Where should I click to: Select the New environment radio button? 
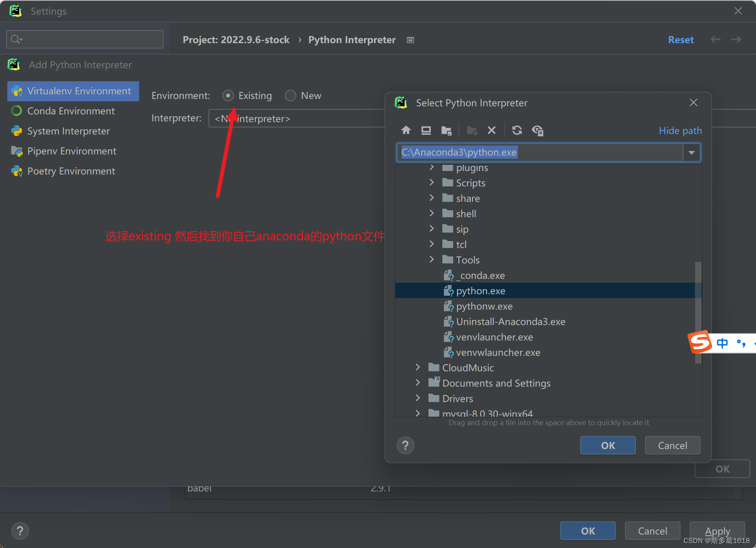pyautogui.click(x=291, y=96)
